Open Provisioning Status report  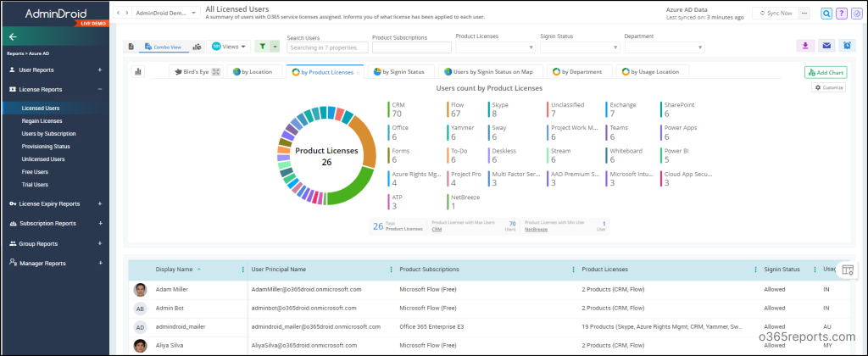point(46,146)
